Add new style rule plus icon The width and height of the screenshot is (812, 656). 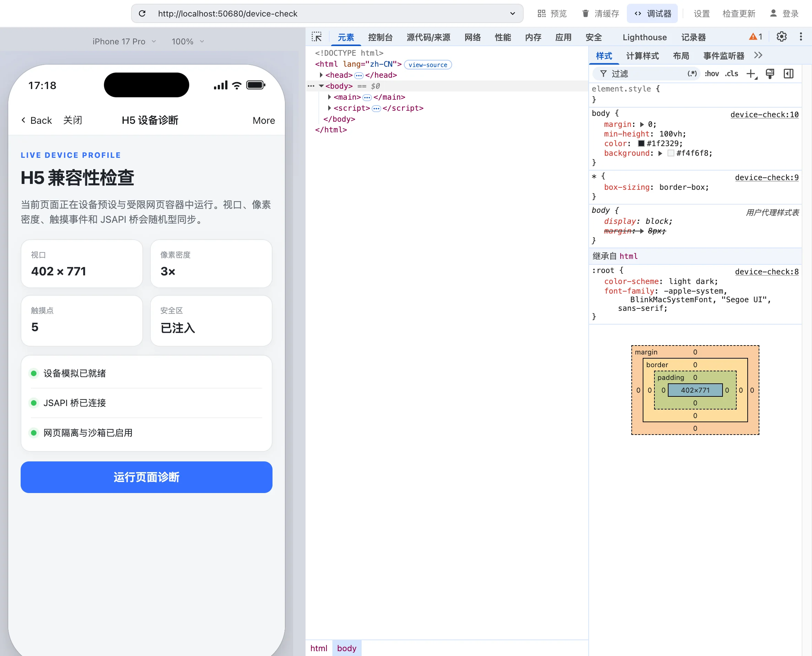(x=751, y=74)
